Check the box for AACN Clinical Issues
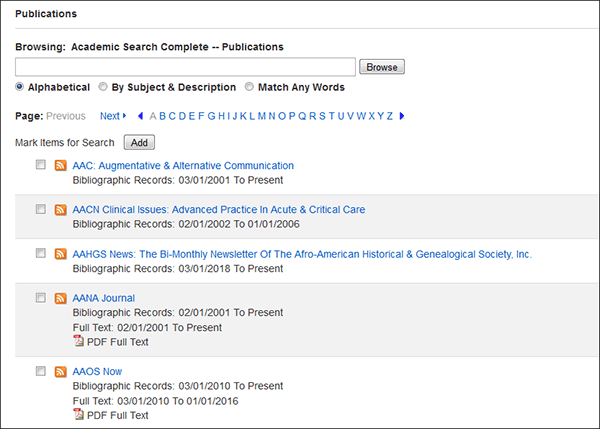The height and width of the screenshot is (429, 600). point(41,209)
